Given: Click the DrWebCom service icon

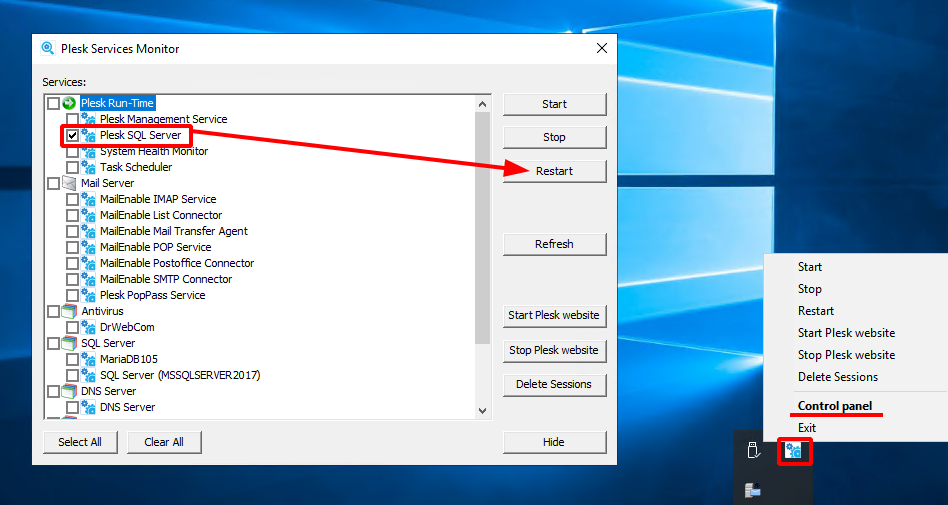Looking at the screenshot, I should [88, 327].
